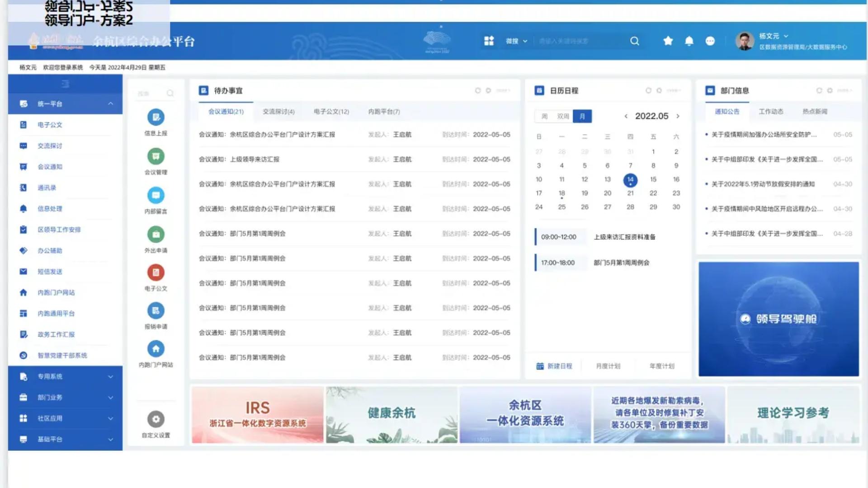The image size is (868, 488).
Task: Click 新建日程 button
Action: (554, 366)
